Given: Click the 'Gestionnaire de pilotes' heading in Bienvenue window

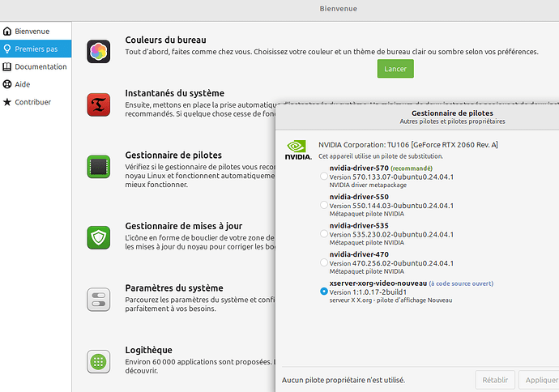Looking at the screenshot, I should click(x=173, y=155).
